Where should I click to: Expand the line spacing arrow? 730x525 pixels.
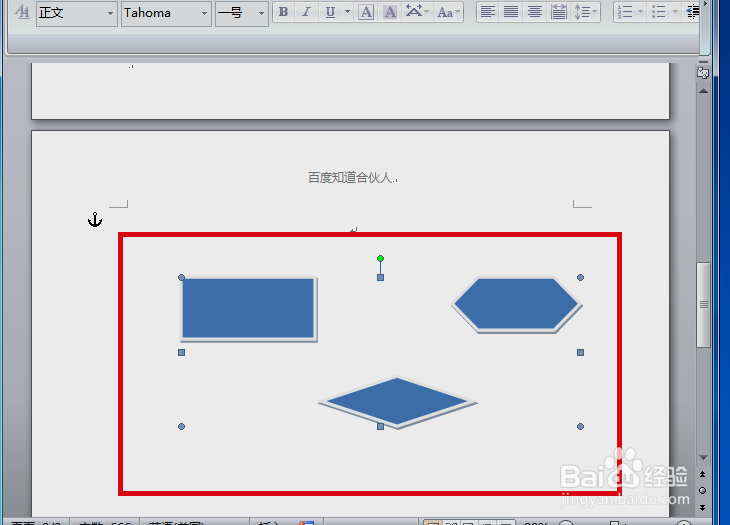tap(595, 12)
